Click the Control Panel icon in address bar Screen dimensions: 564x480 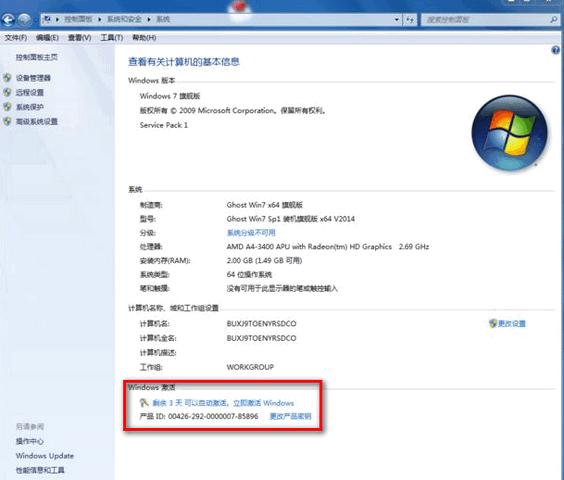tap(46, 19)
